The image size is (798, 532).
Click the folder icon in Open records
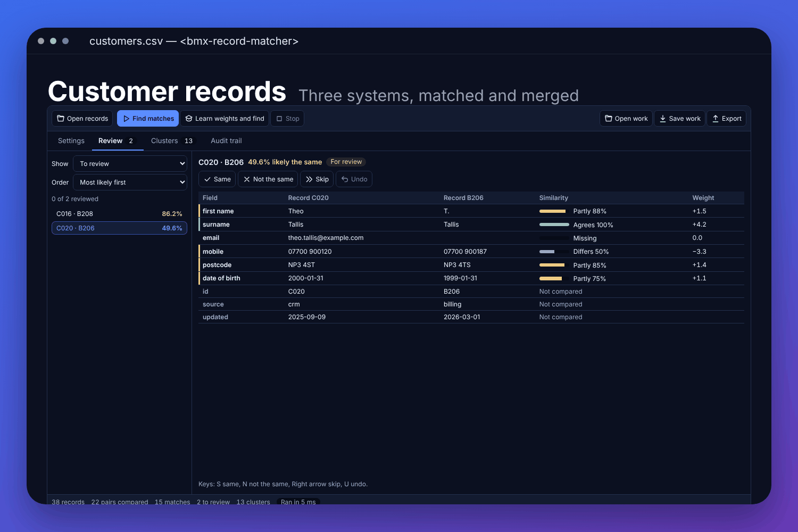click(61, 119)
